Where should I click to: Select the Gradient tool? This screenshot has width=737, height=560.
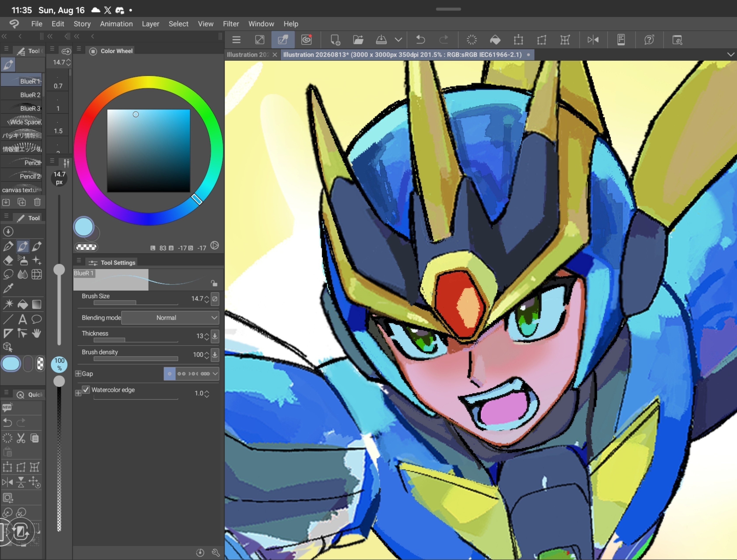pos(37,304)
